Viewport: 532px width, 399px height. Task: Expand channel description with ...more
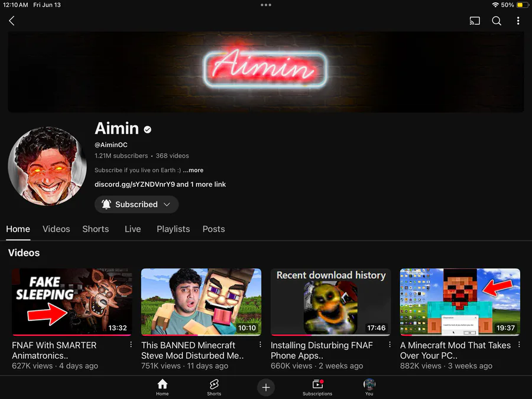(193, 170)
